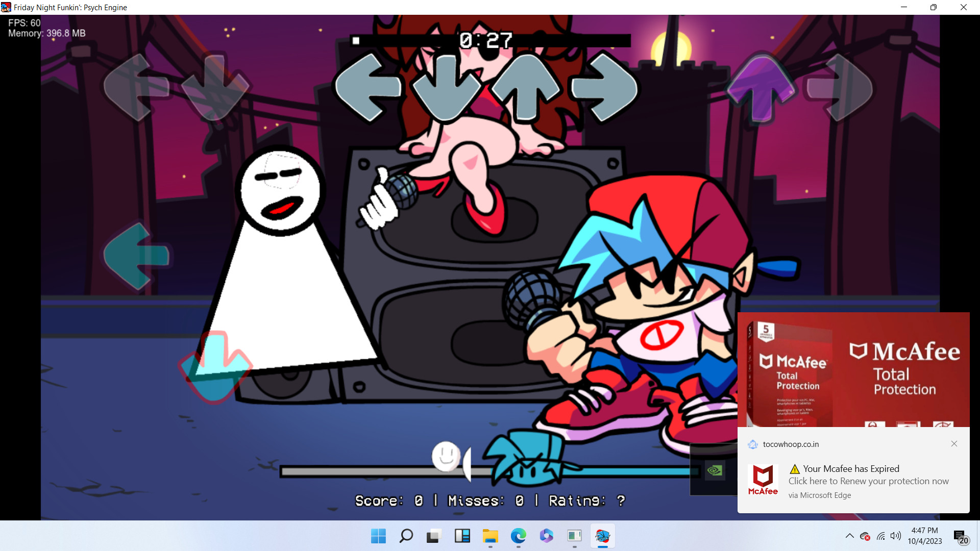Click the player's down arrow receptor
This screenshot has height=551, width=980.
(x=447, y=88)
